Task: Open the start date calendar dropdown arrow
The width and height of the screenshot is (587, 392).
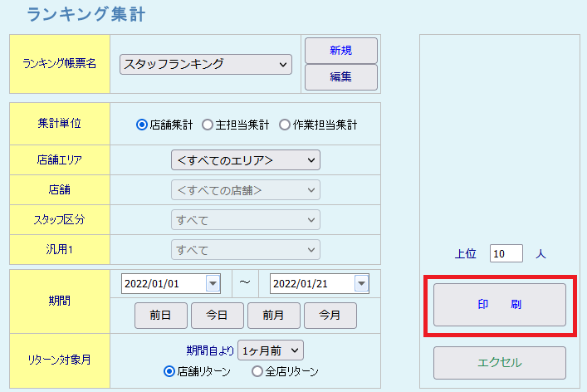Action: tap(213, 283)
